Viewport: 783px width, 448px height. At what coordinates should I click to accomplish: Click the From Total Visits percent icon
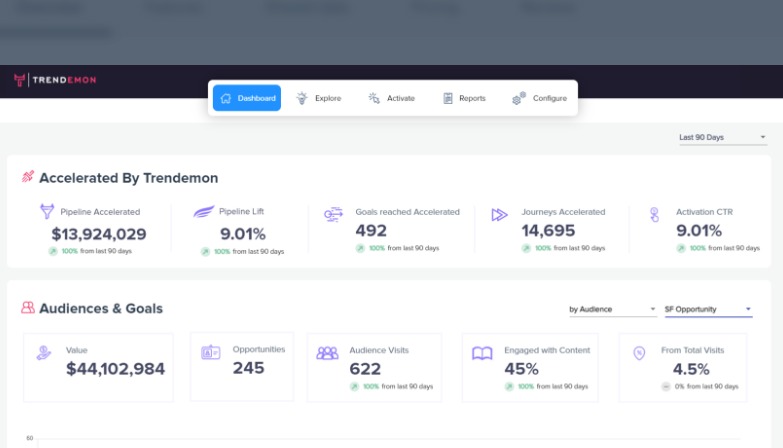[x=639, y=353]
